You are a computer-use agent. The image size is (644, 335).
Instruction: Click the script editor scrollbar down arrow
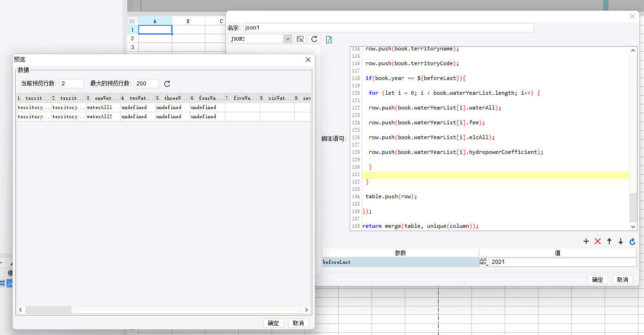(x=633, y=226)
